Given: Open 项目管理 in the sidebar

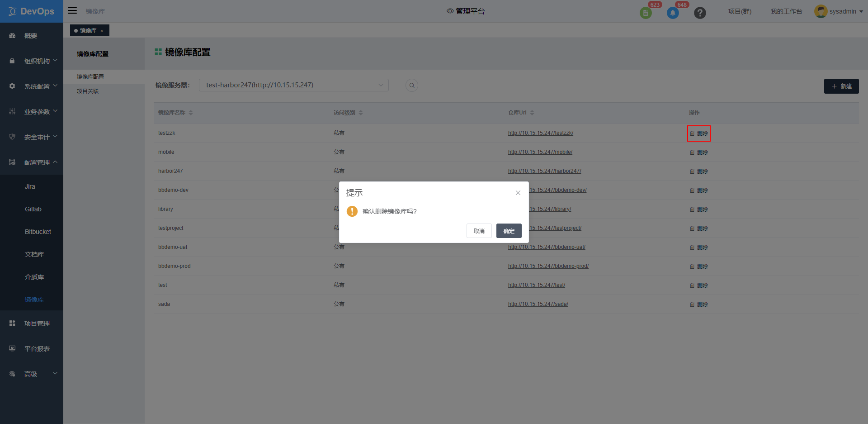Looking at the screenshot, I should [32, 324].
